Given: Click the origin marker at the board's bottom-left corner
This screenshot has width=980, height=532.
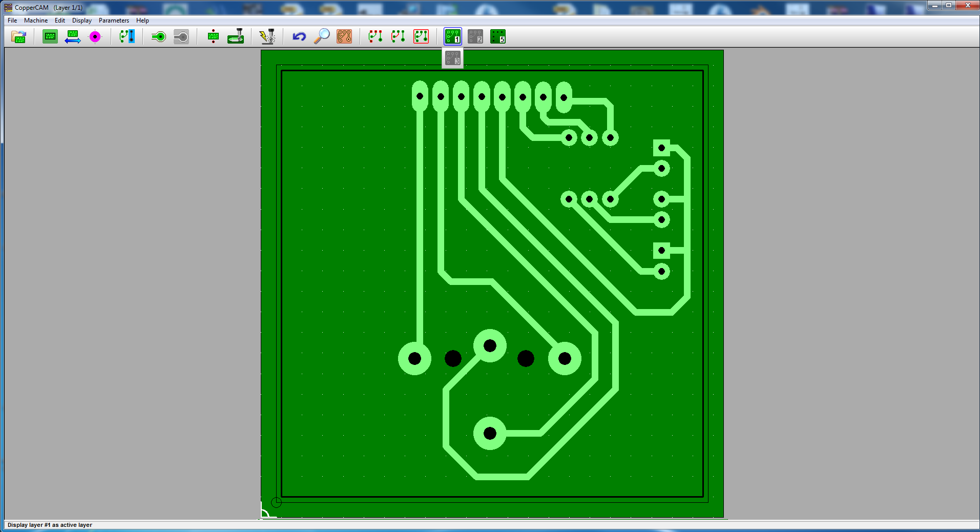Looking at the screenshot, I should coord(276,503).
